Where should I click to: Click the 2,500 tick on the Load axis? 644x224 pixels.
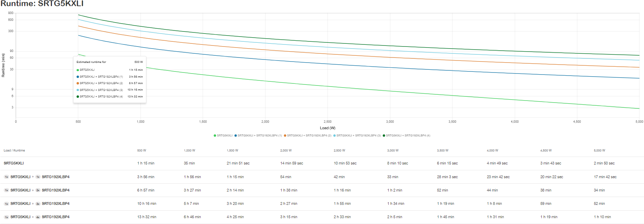[x=327, y=122]
